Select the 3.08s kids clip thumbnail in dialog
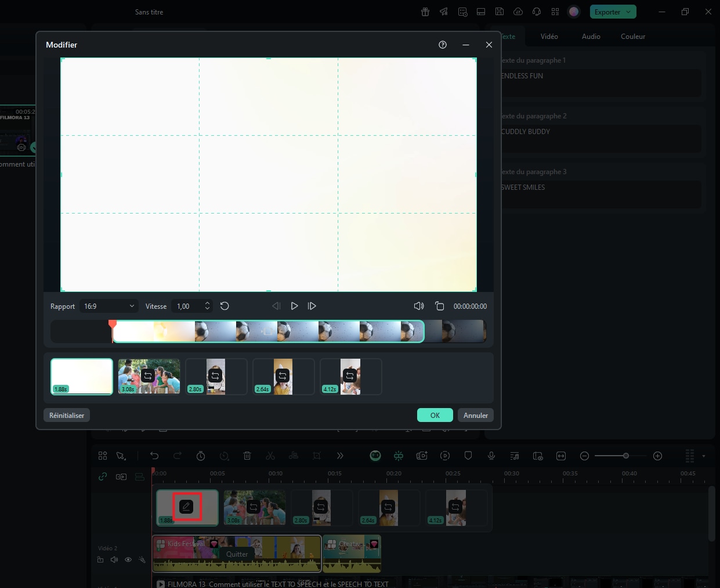The image size is (720, 588). pyautogui.click(x=149, y=376)
